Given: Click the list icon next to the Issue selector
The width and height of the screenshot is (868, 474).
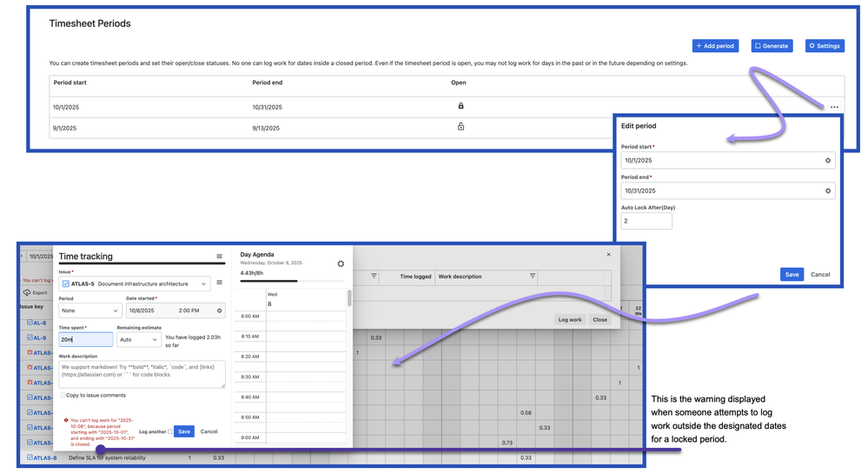Looking at the screenshot, I should (x=219, y=283).
